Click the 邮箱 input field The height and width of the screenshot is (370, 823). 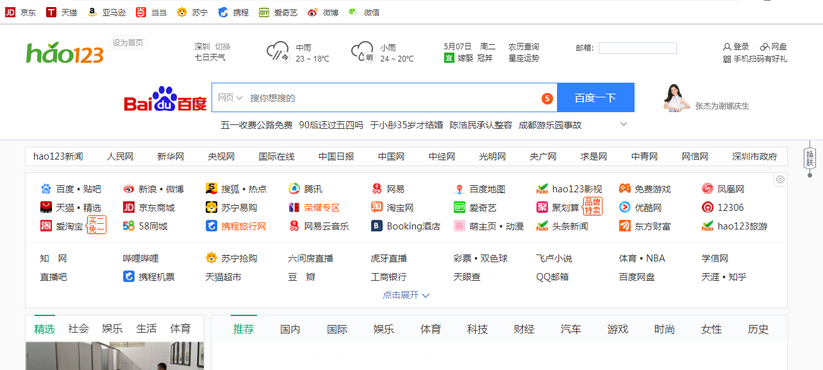click(637, 48)
